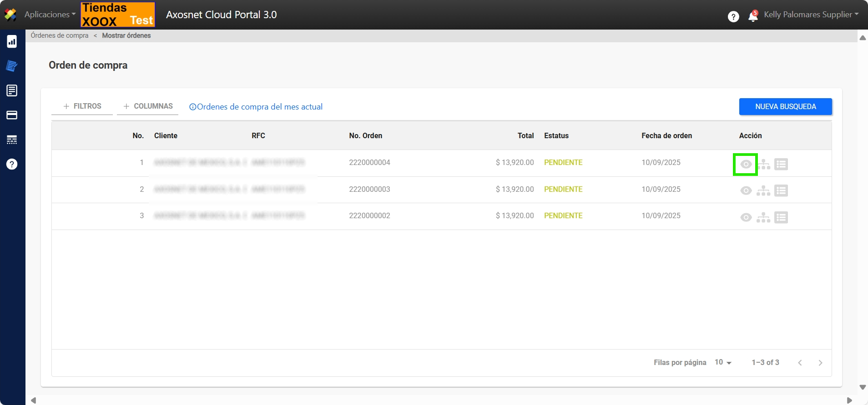
Task: Click the credit card sidebar icon
Action: [x=12, y=115]
